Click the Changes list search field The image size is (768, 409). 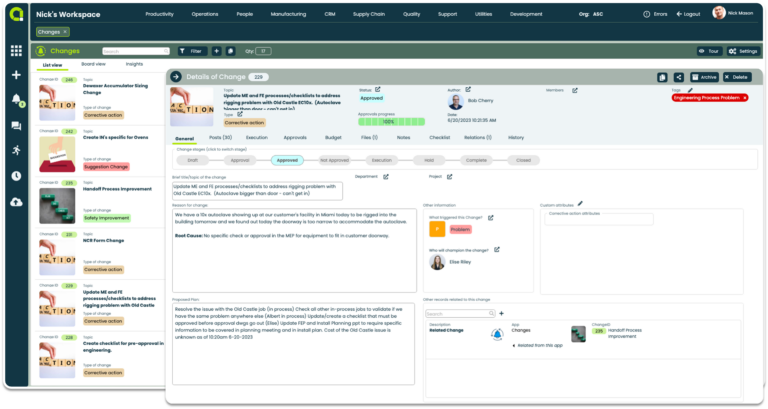point(136,51)
